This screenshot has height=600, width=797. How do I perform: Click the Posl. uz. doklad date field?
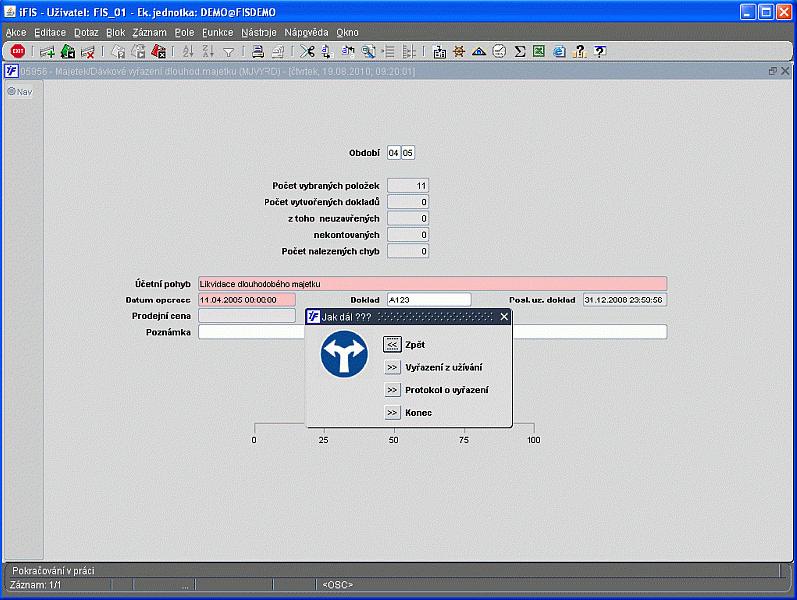coord(625,300)
